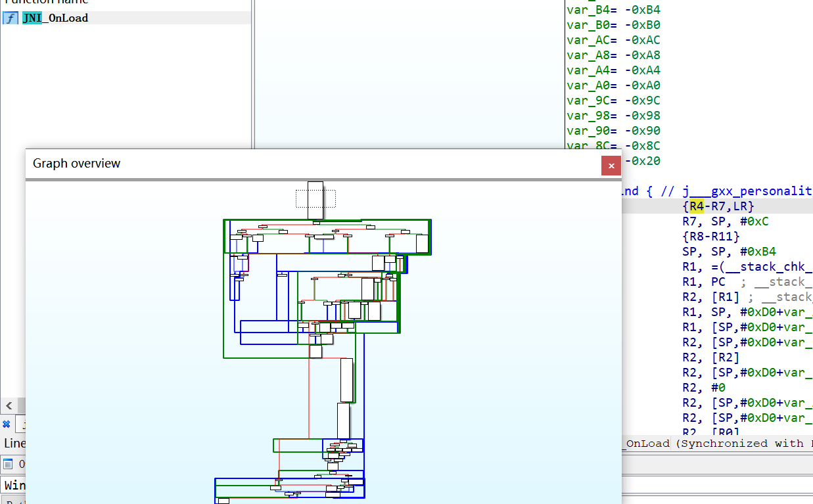Click the var_A4= -0xA4 line
Screen dimensions: 813x504
pos(613,70)
